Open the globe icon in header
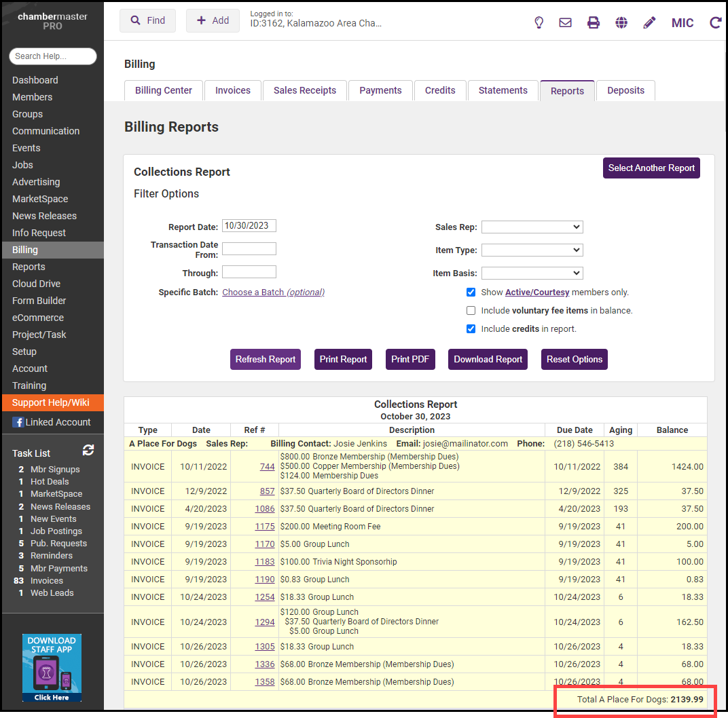The width and height of the screenshot is (728, 718). [621, 22]
